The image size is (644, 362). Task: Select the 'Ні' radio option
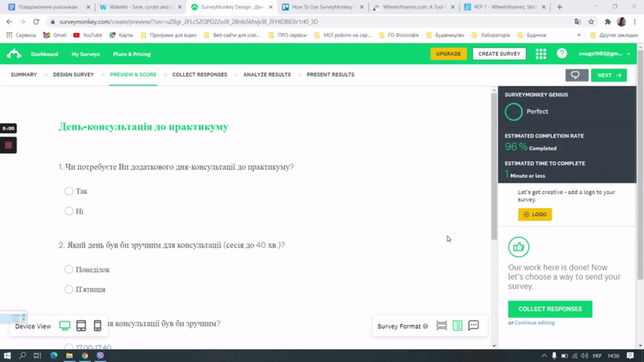click(x=69, y=211)
